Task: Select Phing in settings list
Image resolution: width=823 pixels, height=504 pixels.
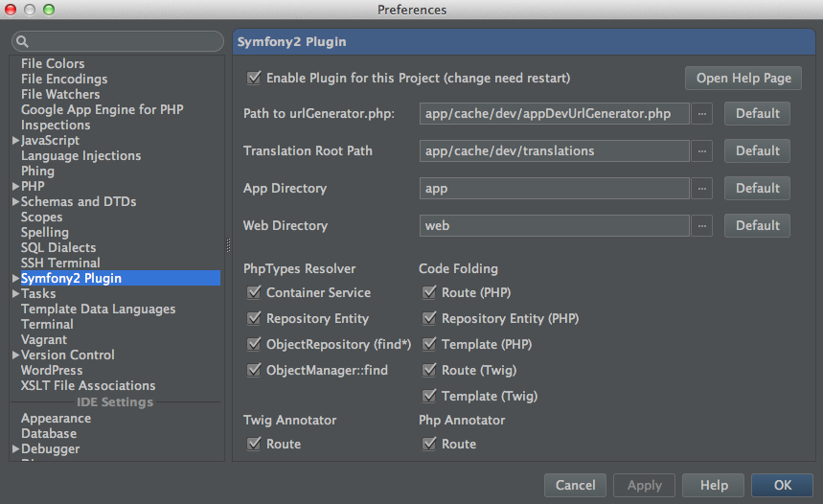Action: 37,172
